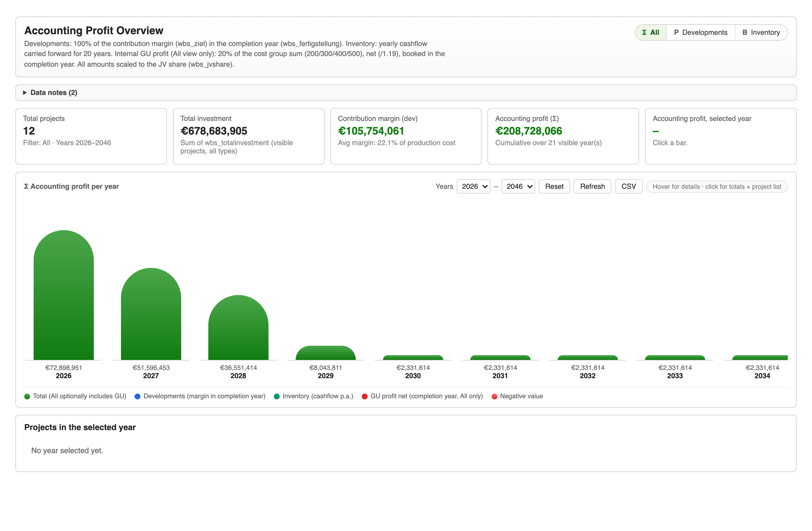This screenshot has height=531, width=812.
Task: Select the 2027 bar in the chart
Action: click(x=151, y=314)
